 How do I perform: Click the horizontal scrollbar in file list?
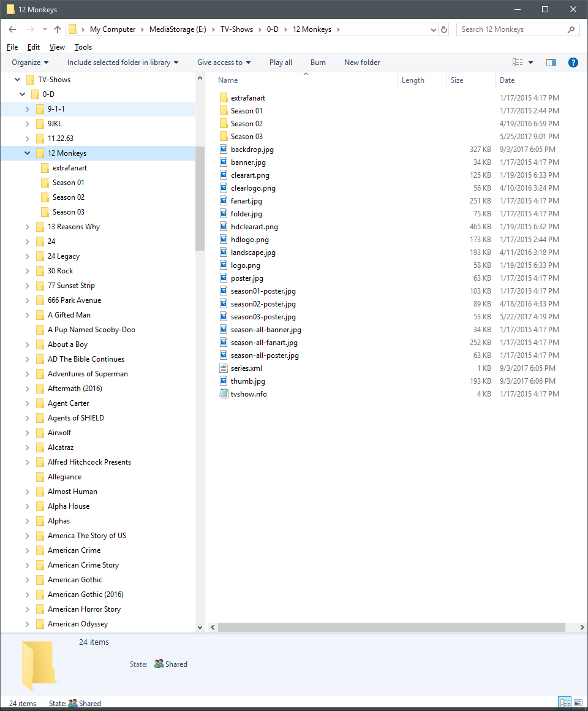pos(391,627)
